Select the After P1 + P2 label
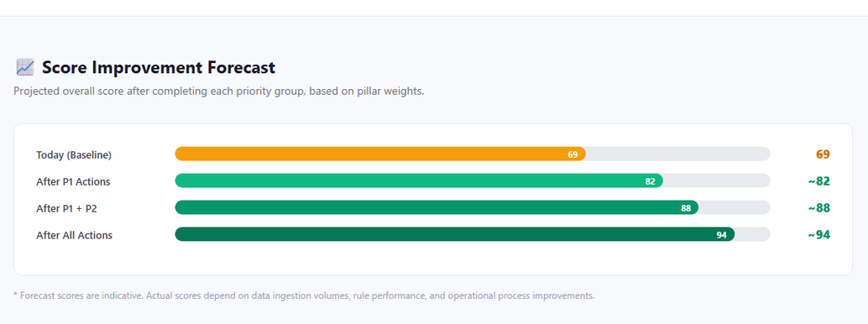The height and width of the screenshot is (324, 868). point(67,209)
